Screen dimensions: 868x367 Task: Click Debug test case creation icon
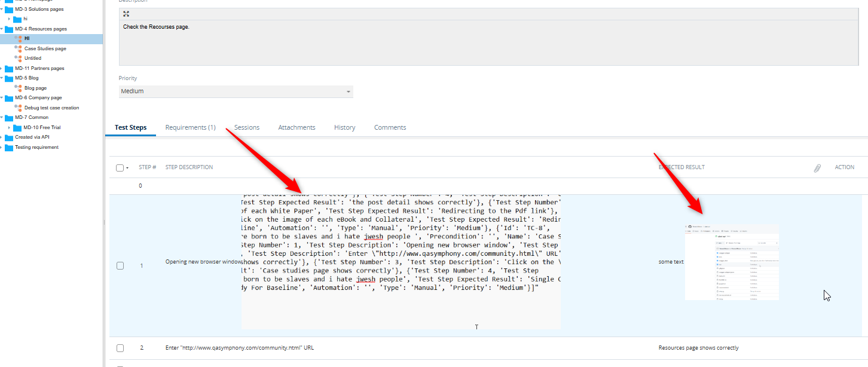[x=18, y=108]
